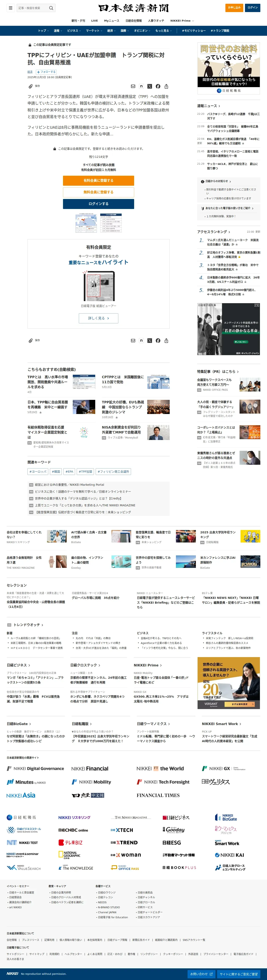
Task: Share to X icon under the dateline
Action: click(x=150, y=86)
